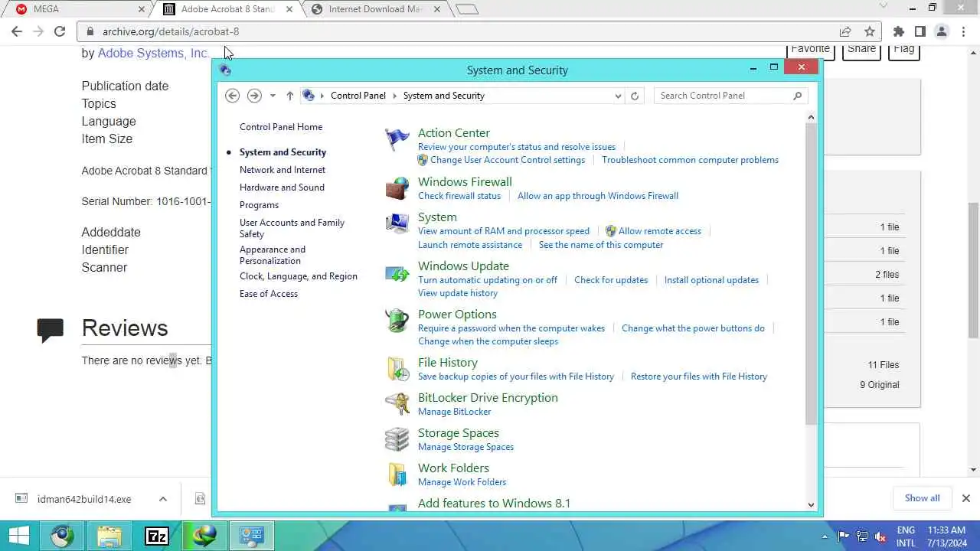Click the forward arrow in Control Panel
The image size is (980, 551).
pyautogui.click(x=254, y=96)
